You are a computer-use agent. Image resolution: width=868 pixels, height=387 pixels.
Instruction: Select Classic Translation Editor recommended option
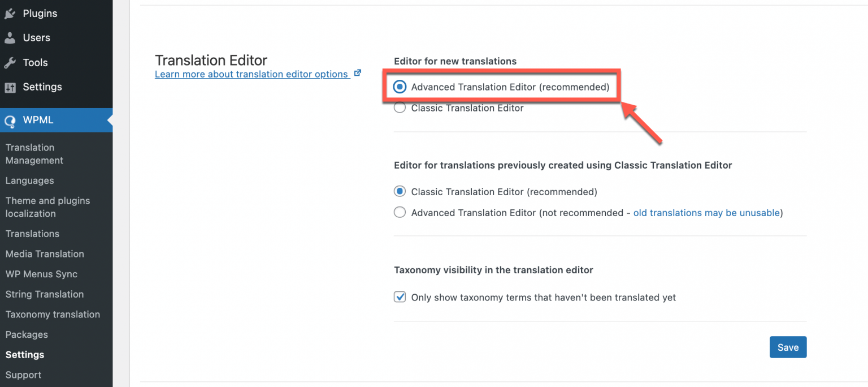click(x=400, y=191)
